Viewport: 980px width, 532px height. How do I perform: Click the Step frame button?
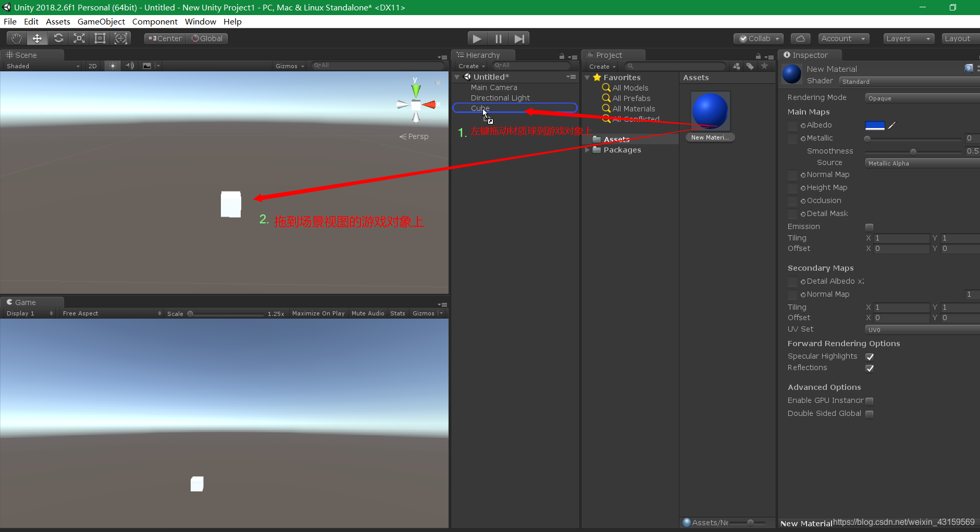[519, 39]
